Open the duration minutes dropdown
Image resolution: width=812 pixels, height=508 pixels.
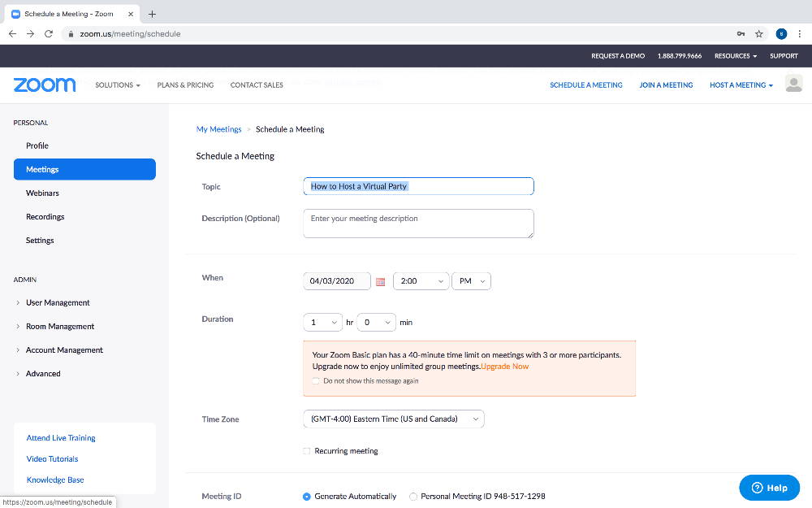click(377, 323)
